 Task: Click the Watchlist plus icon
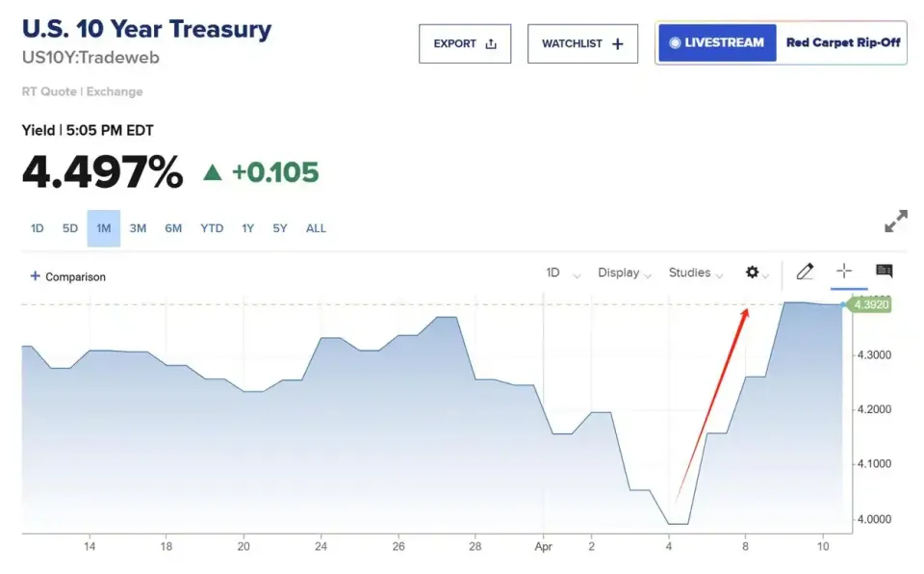pyautogui.click(x=618, y=43)
